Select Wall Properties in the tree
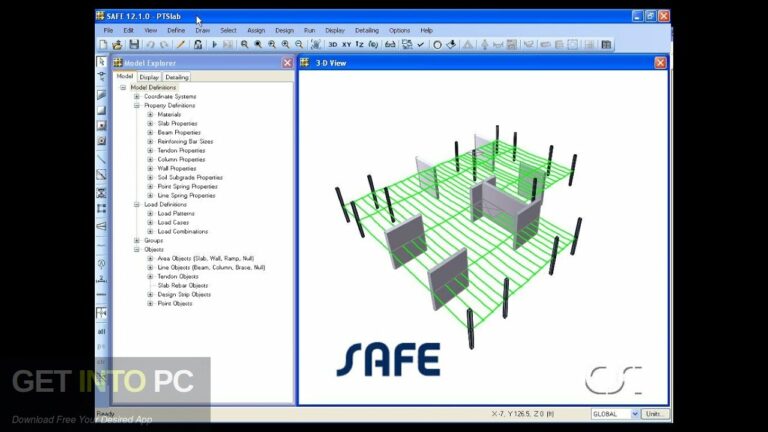The height and width of the screenshot is (432, 768). coord(177,168)
